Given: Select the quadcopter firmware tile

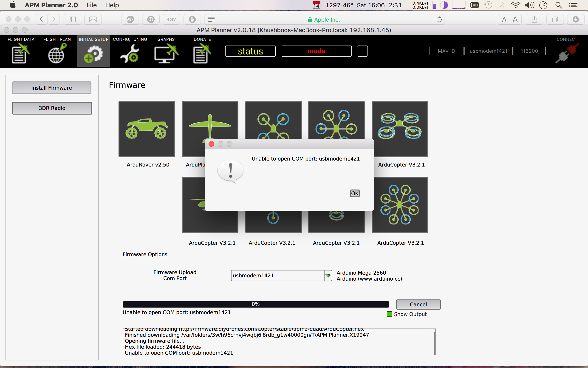Looking at the screenshot, I should [273, 120].
